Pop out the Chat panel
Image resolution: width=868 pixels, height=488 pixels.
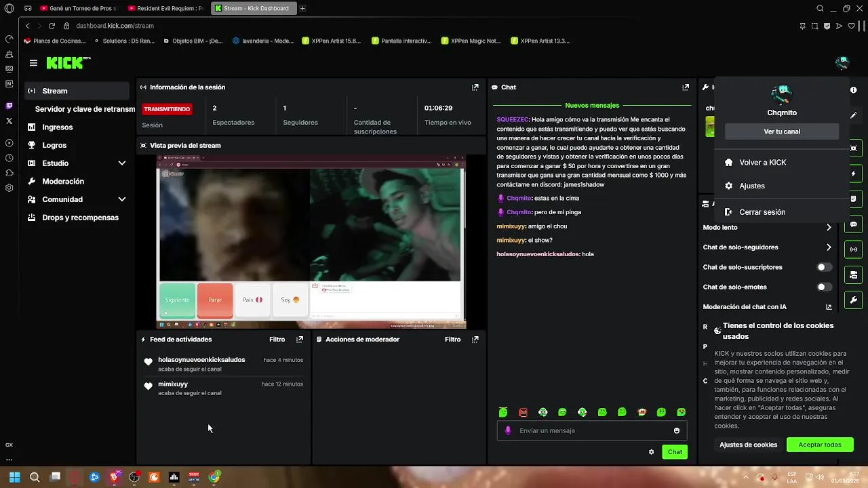coord(686,87)
